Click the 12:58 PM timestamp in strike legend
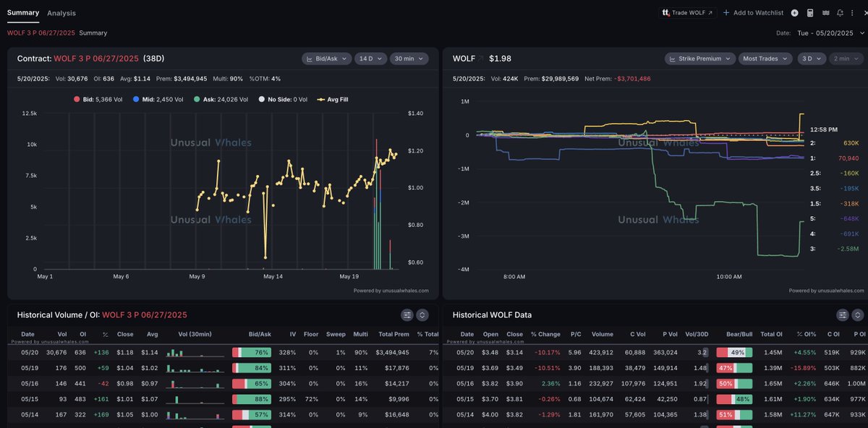868x428 pixels. coord(824,129)
